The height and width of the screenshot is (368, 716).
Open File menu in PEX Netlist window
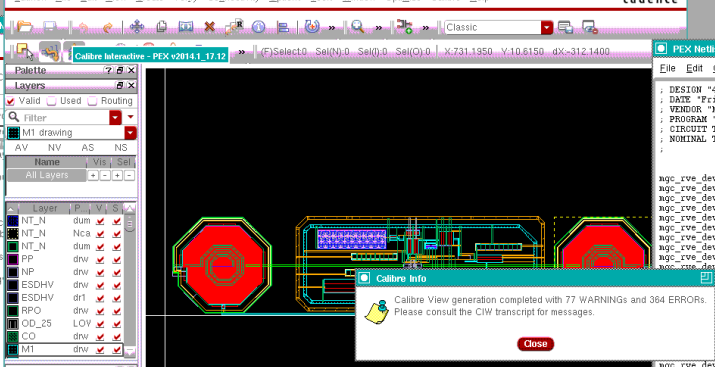point(667,68)
